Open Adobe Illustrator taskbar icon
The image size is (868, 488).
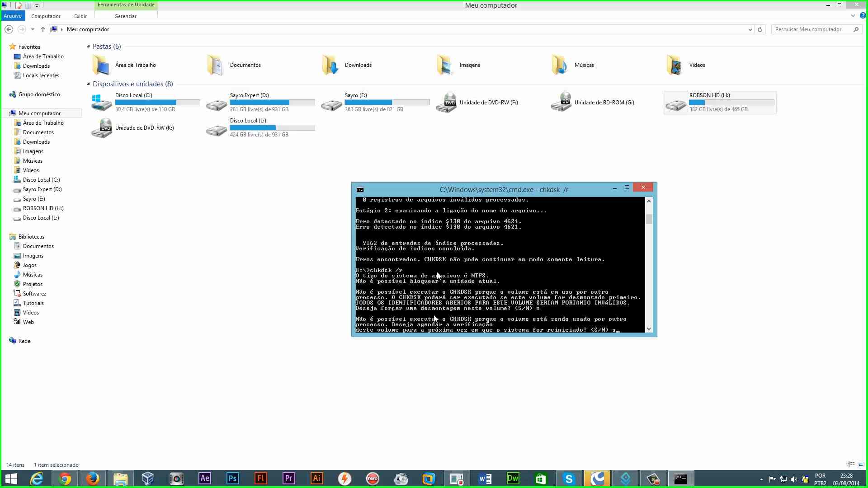317,479
